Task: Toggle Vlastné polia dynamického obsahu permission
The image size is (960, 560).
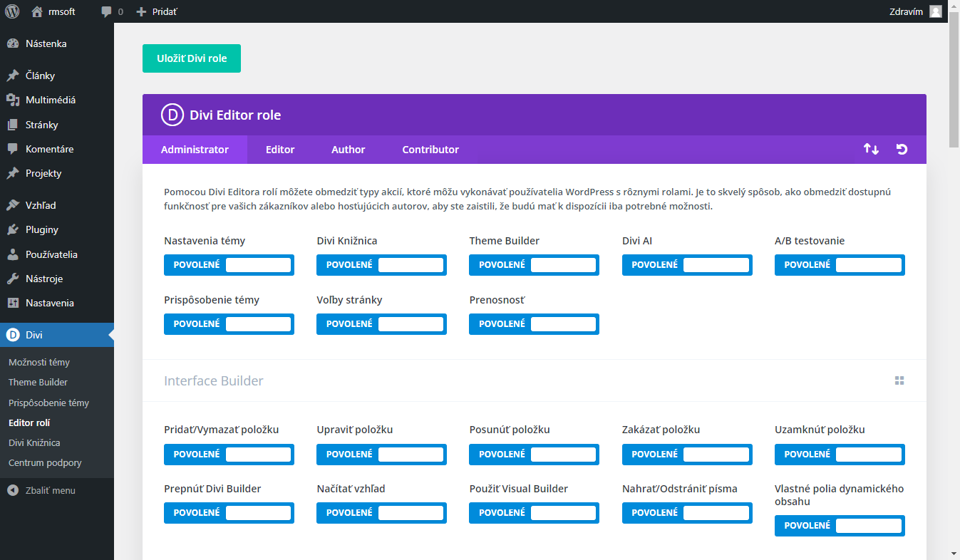Action: pos(840,526)
